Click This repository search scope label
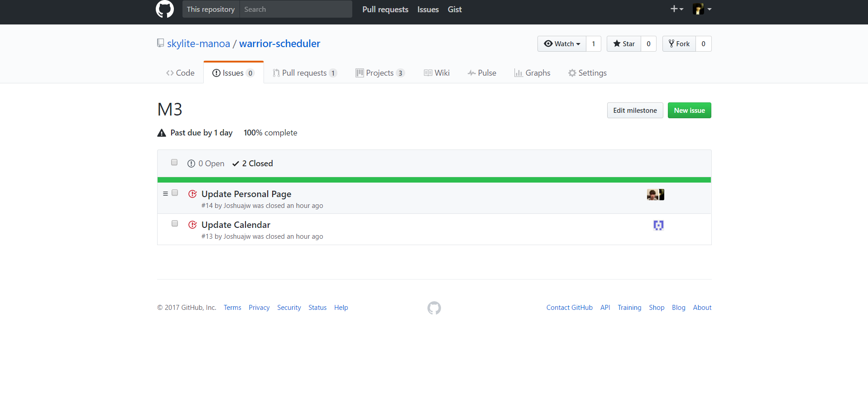868x410 pixels. coord(211,9)
